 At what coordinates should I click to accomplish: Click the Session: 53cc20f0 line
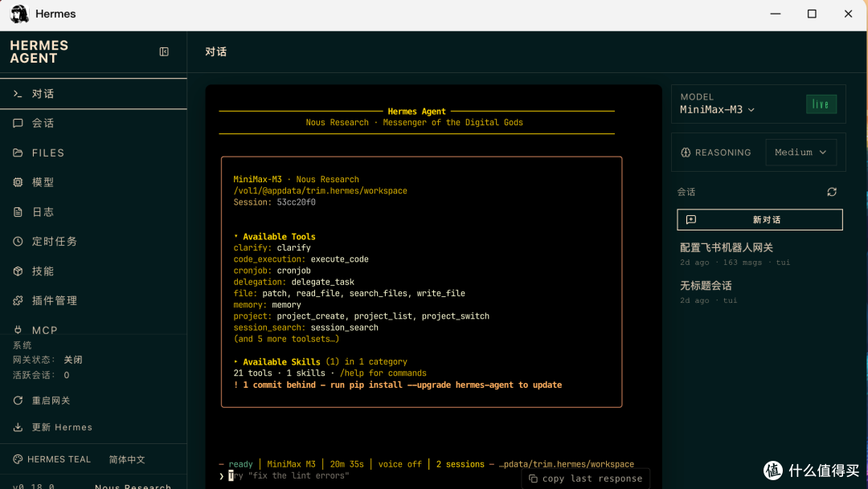coord(275,202)
